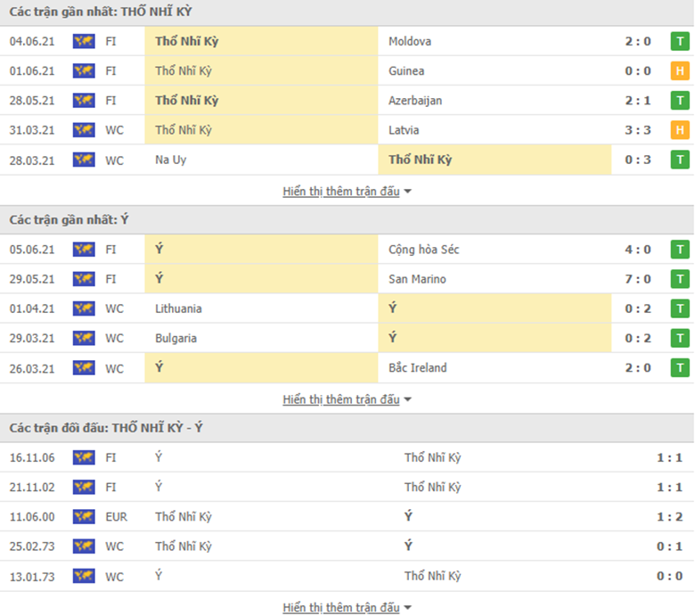Click the 4 : 0 score against Cộng hòa Séc

click(x=638, y=250)
